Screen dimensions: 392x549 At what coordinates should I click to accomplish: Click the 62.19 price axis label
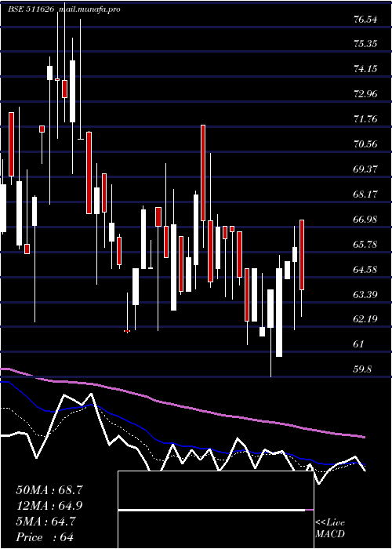(365, 319)
